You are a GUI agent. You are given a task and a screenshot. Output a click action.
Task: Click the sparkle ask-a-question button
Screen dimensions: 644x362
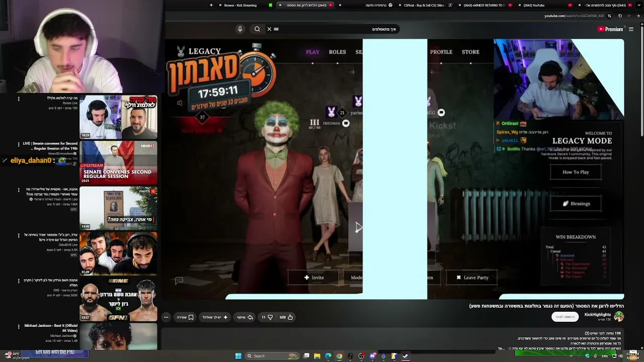(x=215, y=317)
